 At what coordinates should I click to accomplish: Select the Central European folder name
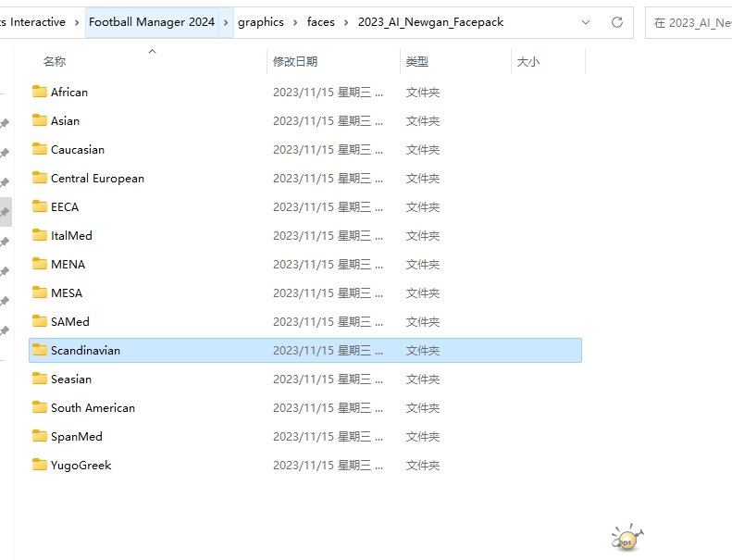pos(97,179)
